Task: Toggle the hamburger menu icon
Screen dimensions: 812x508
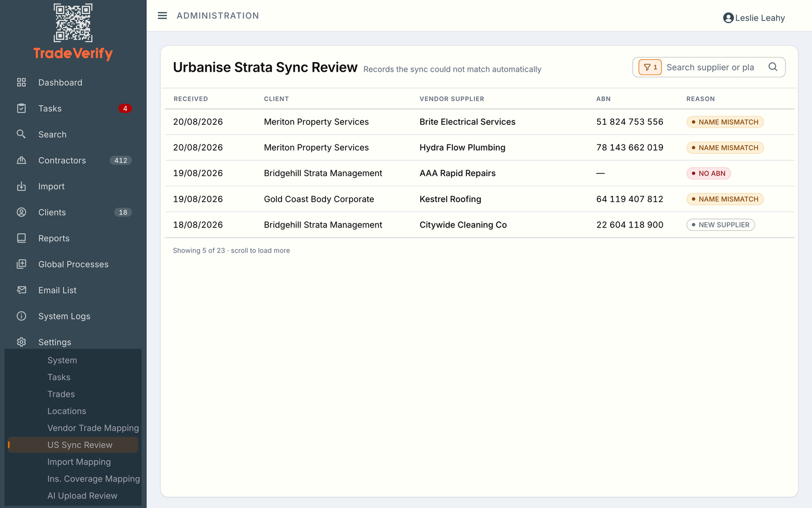Action: tap(162, 16)
